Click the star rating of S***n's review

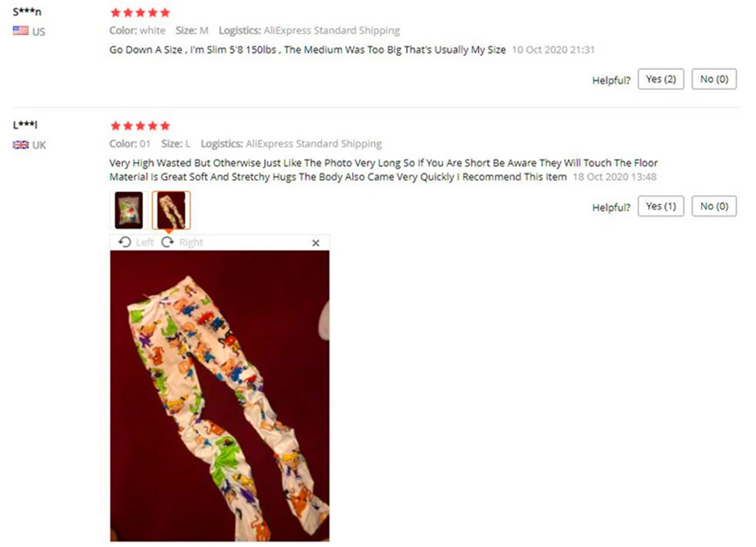(x=141, y=13)
